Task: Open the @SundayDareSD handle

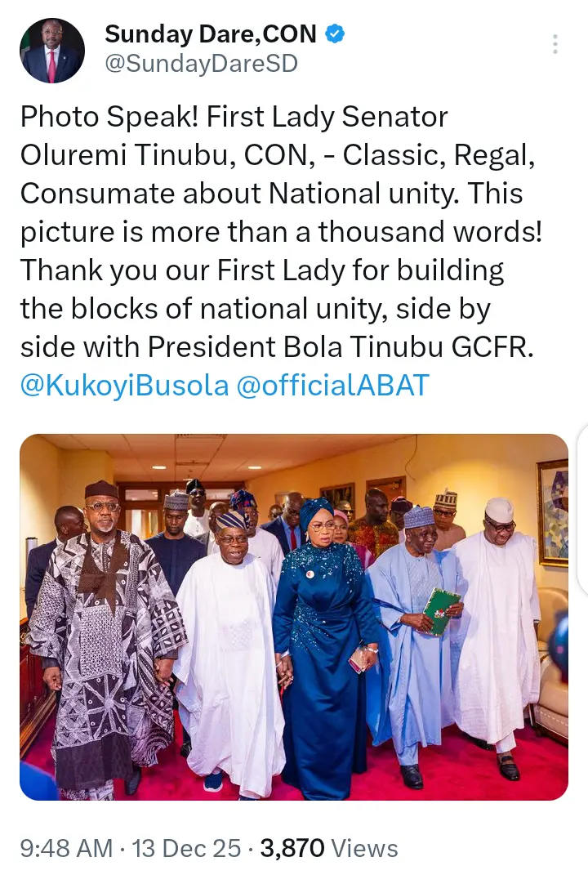Action: pos(201,64)
